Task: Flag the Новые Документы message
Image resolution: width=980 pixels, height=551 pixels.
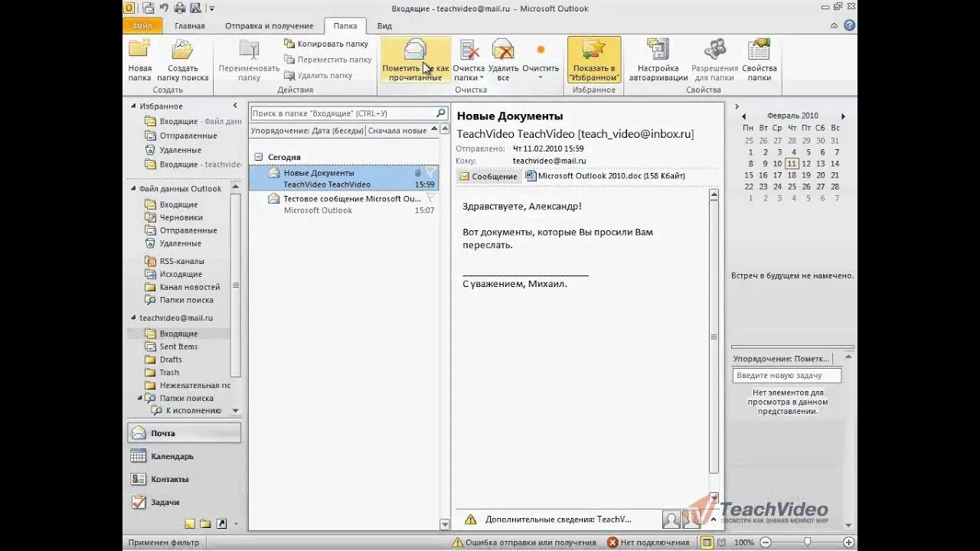Action: click(430, 173)
